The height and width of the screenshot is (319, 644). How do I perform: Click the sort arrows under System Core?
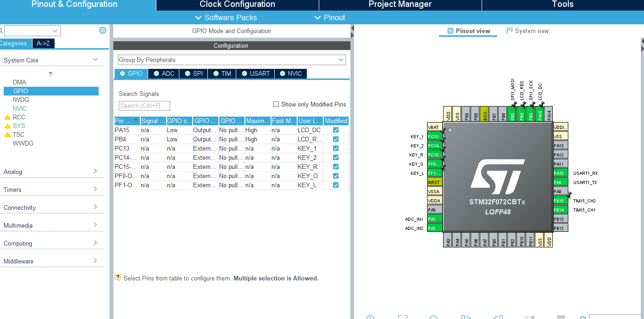(50, 73)
